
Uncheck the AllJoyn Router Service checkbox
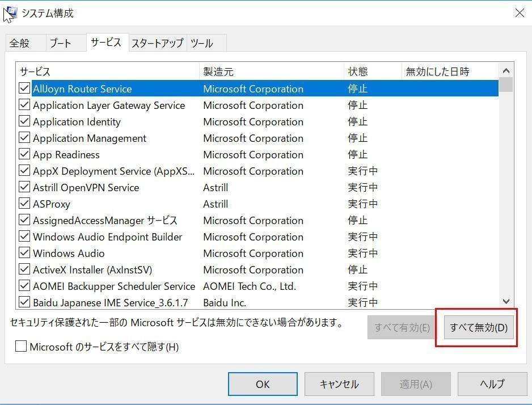pyautogui.click(x=24, y=88)
